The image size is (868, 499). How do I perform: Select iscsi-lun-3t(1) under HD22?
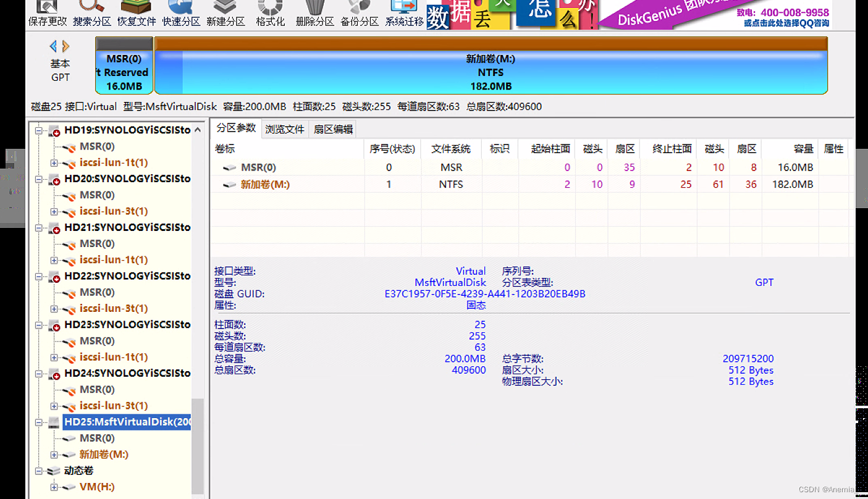pos(114,308)
